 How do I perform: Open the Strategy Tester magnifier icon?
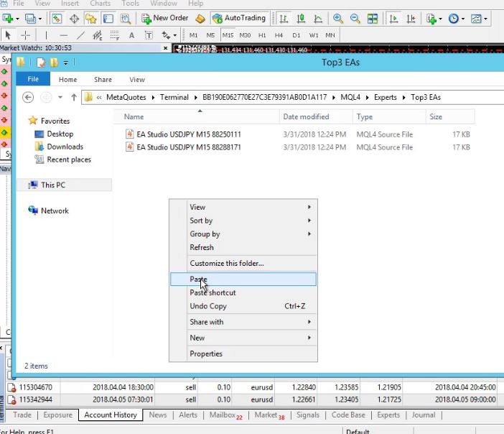pyautogui.click(x=126, y=19)
